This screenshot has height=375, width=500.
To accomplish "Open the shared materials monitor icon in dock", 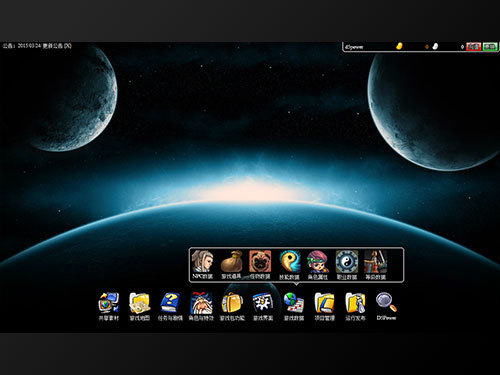I will tap(109, 303).
